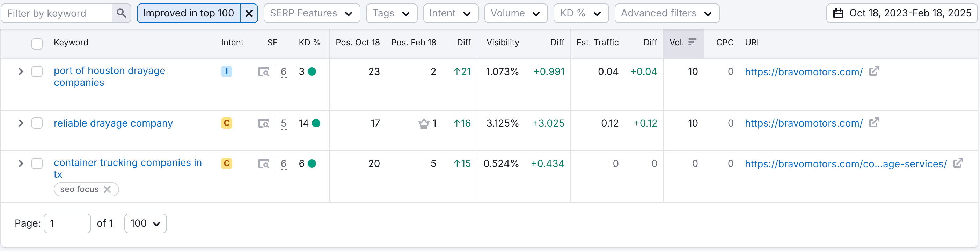Viewport: 980px width, 251px height.
Task: Click the search magnifier icon
Action: point(121,13)
